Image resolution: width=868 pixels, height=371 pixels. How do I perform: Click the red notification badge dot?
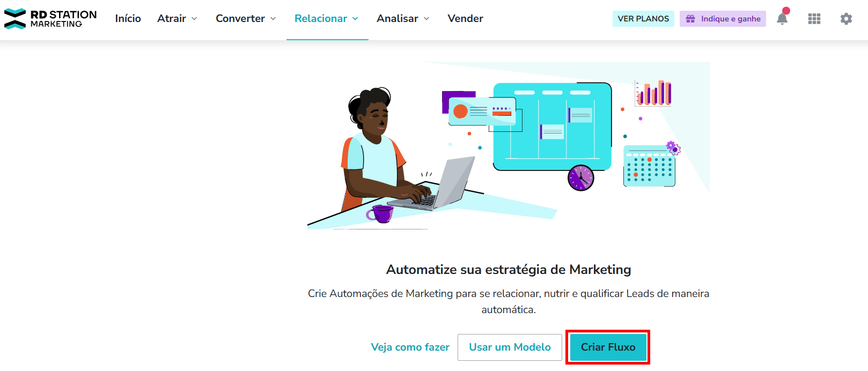(786, 11)
